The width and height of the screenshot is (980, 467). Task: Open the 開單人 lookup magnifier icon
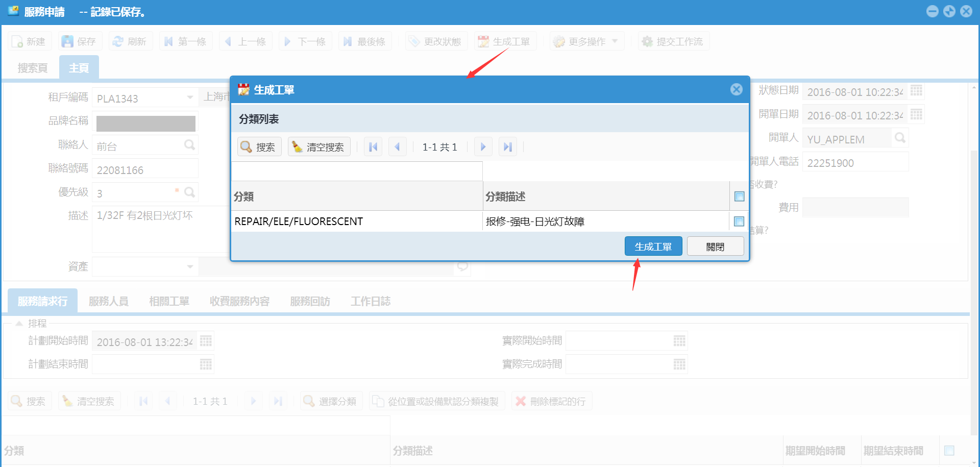click(900, 138)
